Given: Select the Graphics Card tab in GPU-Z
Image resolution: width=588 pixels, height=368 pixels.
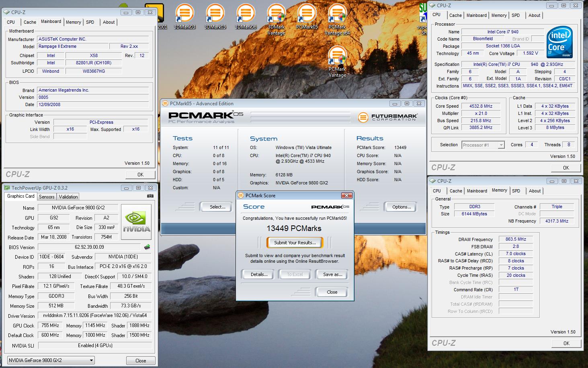Looking at the screenshot, I should click(21, 196).
